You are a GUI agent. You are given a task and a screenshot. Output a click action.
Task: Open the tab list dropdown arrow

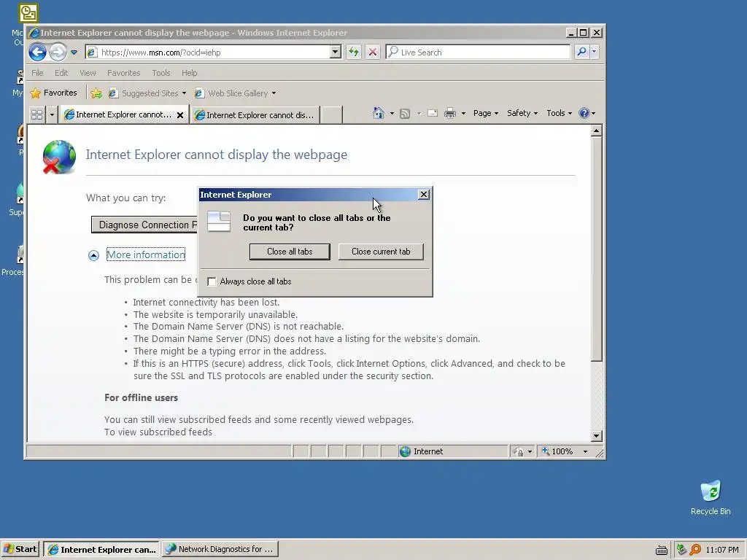click(52, 114)
